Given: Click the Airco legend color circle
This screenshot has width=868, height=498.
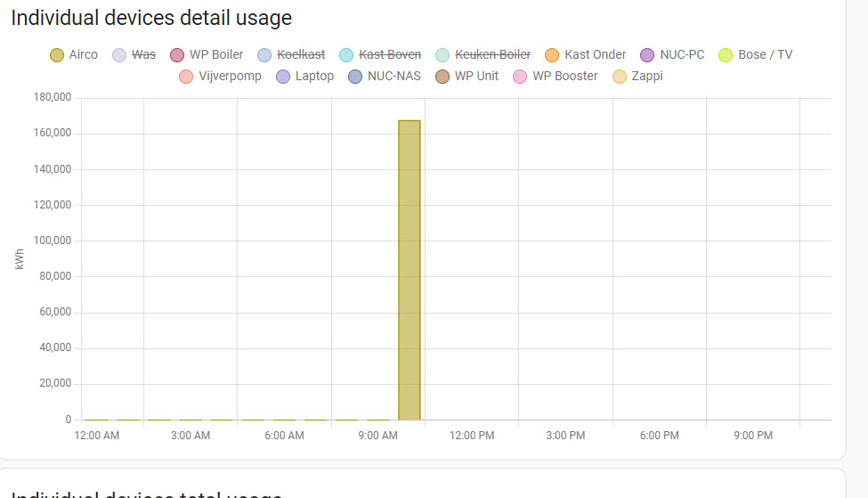Looking at the screenshot, I should point(57,55).
